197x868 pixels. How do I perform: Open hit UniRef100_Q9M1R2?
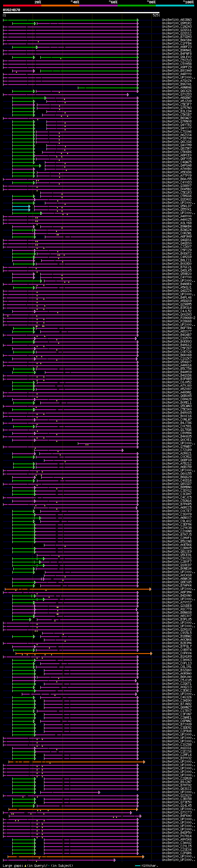(x=177, y=23)
